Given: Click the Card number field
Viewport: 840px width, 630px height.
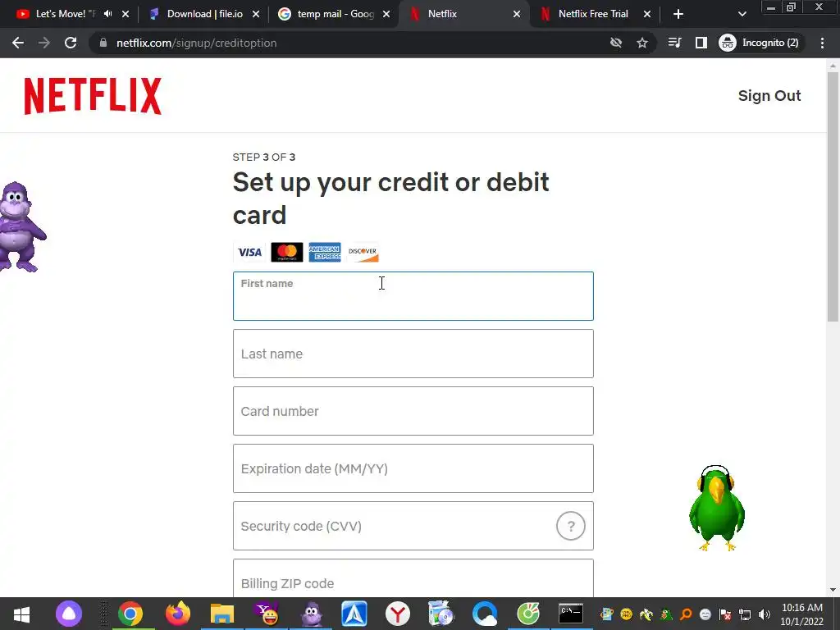Looking at the screenshot, I should [x=413, y=411].
